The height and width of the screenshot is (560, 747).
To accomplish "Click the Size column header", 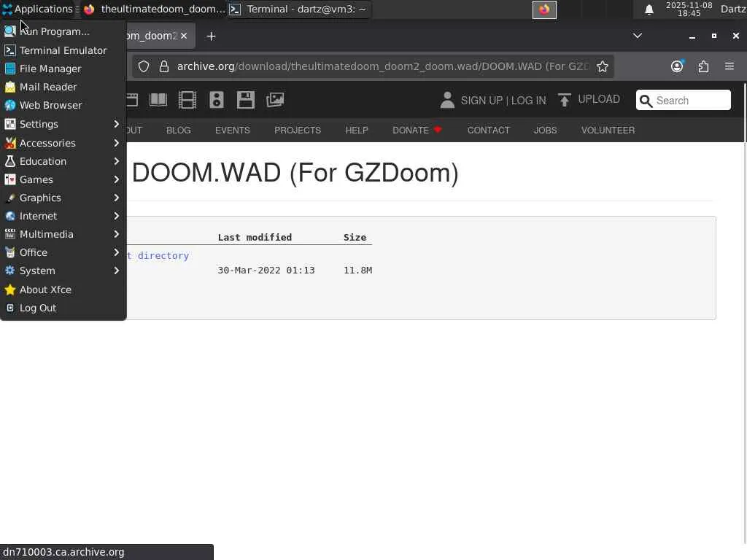I will (x=355, y=237).
